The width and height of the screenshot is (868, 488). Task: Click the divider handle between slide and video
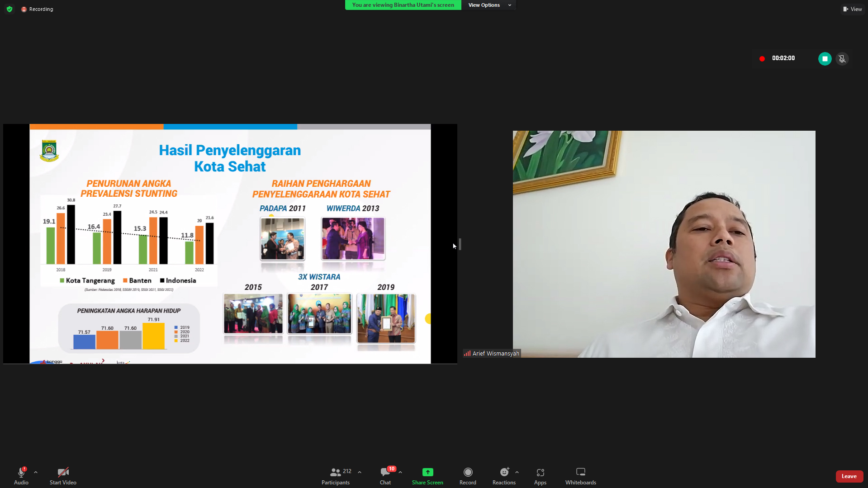460,244
